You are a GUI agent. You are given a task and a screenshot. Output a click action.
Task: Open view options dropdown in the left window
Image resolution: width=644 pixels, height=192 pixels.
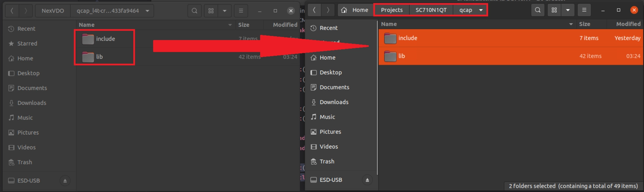point(225,11)
